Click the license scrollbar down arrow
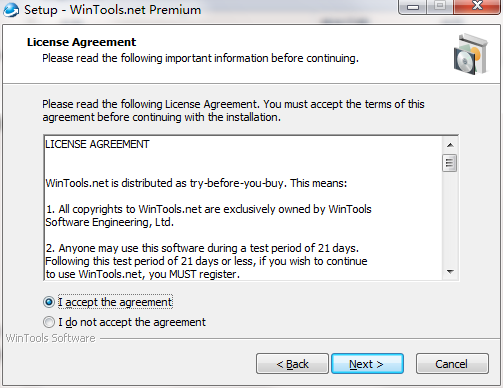This screenshot has height=388, width=503. (x=450, y=272)
